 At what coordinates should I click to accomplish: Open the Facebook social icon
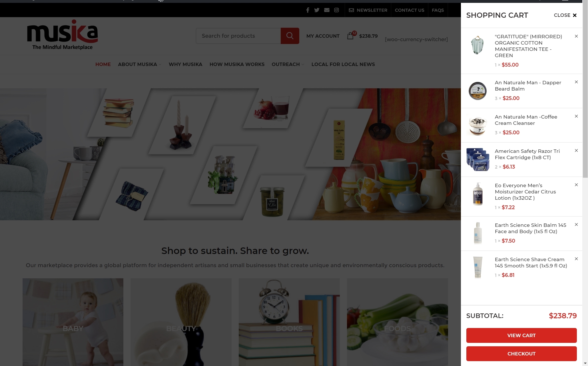(308, 10)
